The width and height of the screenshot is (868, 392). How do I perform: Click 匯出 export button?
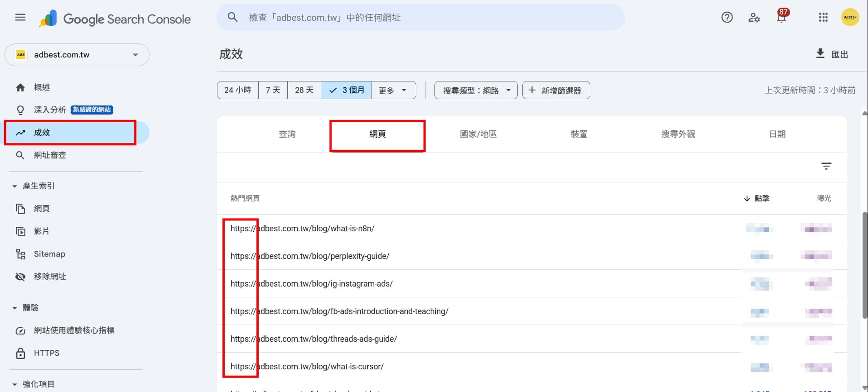(x=832, y=54)
